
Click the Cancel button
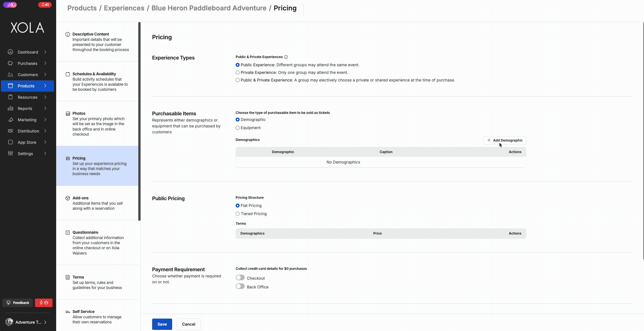(189, 324)
